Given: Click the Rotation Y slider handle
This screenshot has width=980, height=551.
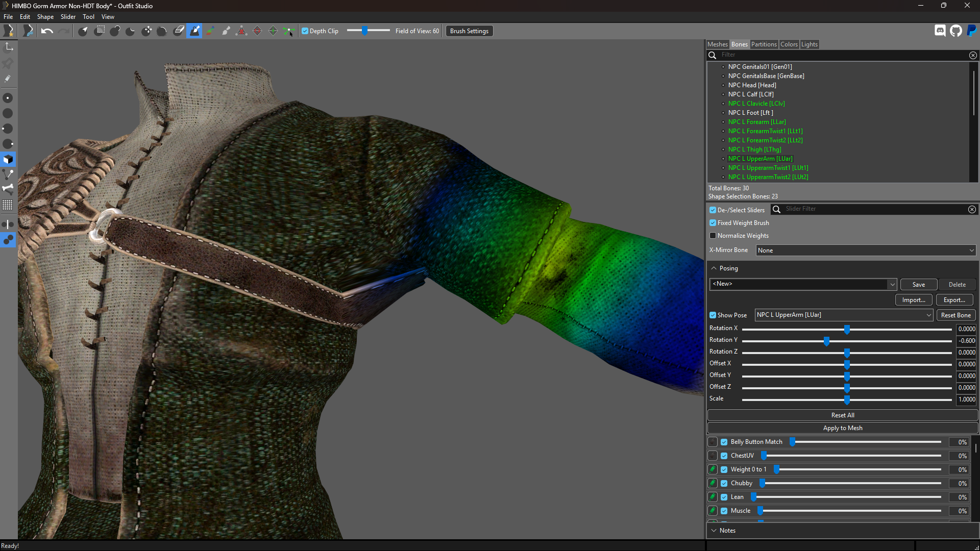Looking at the screenshot, I should click(826, 341).
